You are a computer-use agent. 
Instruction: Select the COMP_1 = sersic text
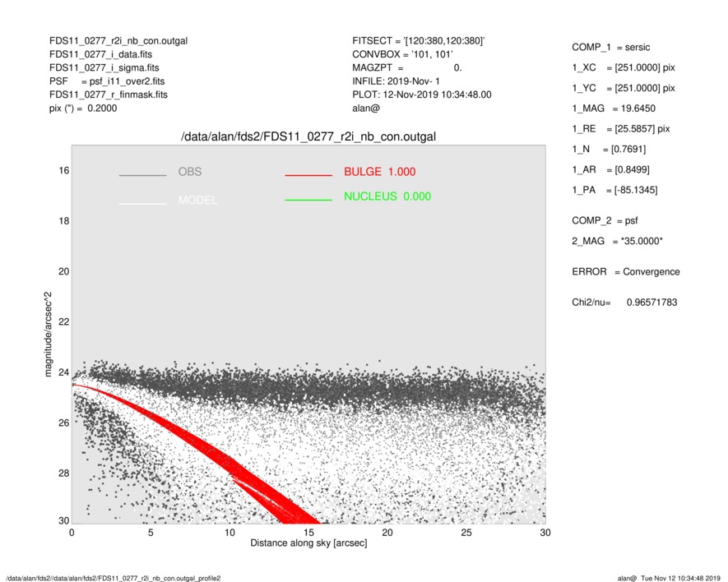pos(610,48)
